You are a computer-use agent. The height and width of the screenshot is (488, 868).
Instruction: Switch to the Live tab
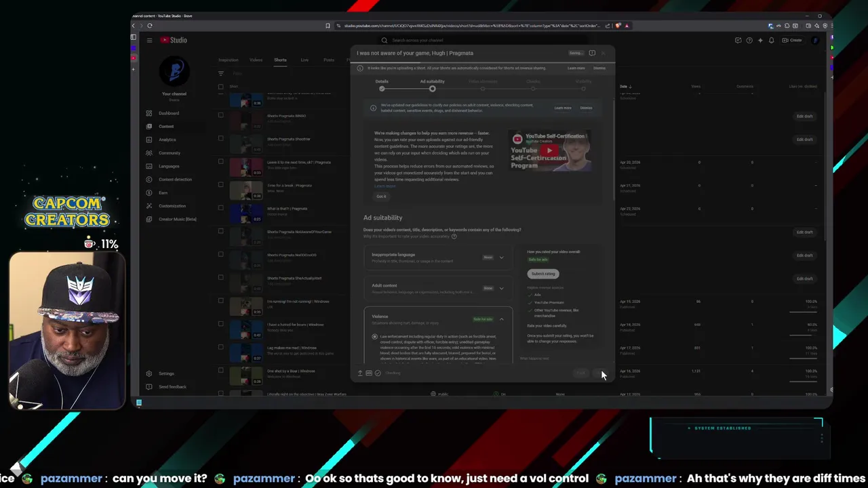pos(304,60)
